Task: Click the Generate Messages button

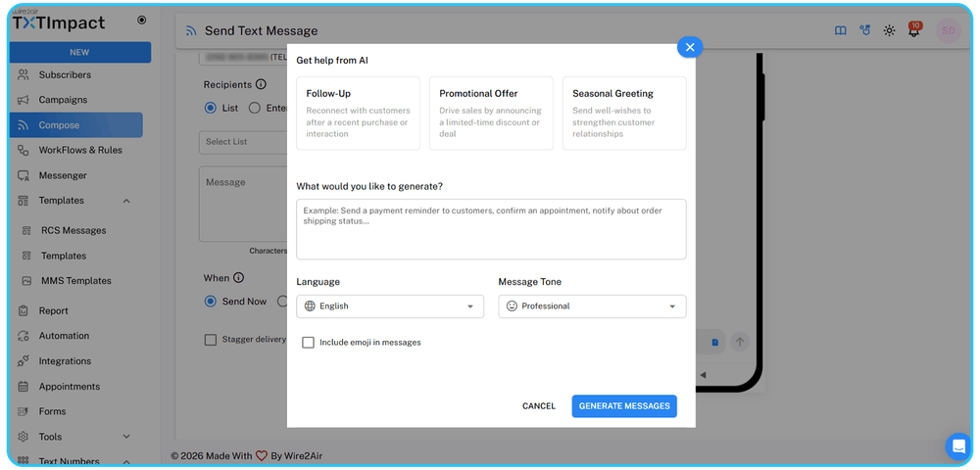Action: 624,406
